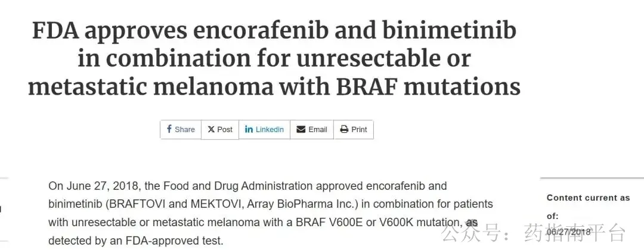
Task: Click the 'Content current as of:' label
Action: [588, 207]
